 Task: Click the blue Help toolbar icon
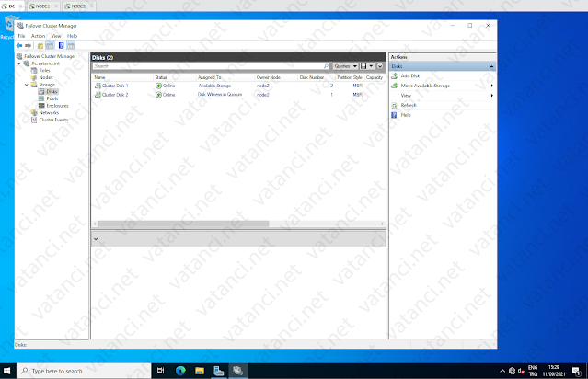[61, 46]
